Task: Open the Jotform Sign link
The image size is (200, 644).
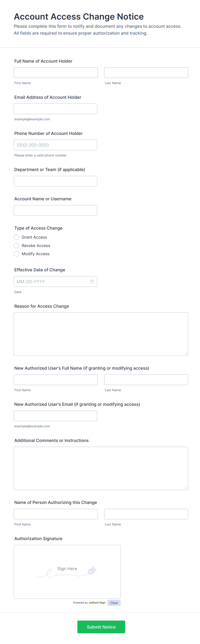Action: coord(97,602)
